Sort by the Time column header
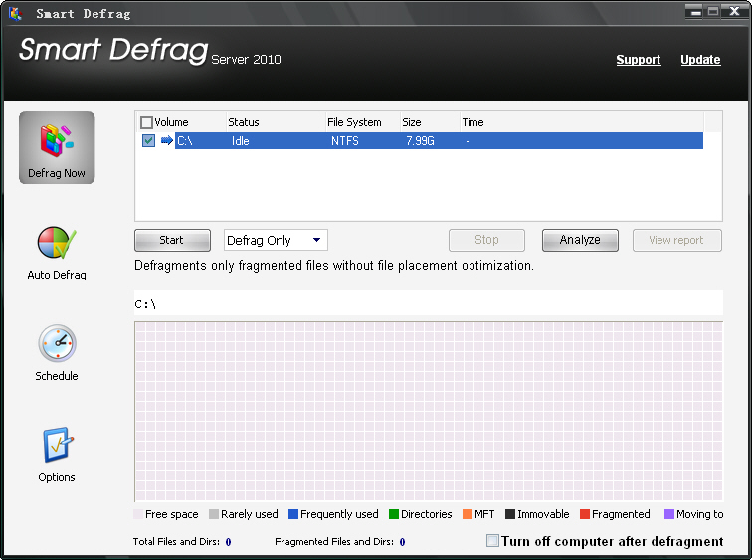This screenshot has height=560, width=752. pos(581,122)
